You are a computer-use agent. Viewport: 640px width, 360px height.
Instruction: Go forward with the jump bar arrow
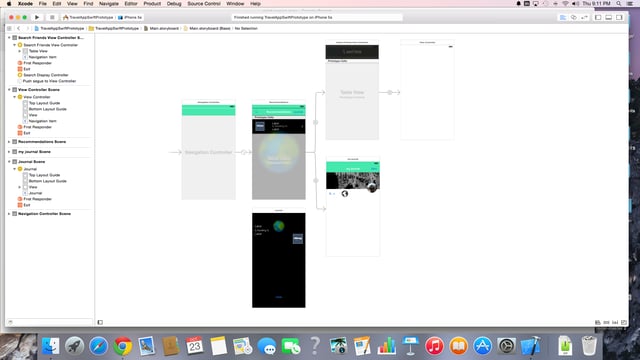click(27, 29)
